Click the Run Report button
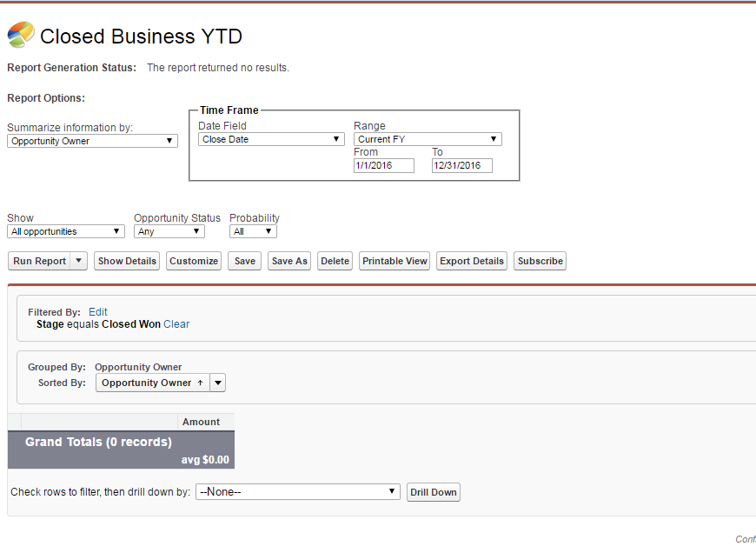This screenshot has width=756, height=553. [39, 261]
